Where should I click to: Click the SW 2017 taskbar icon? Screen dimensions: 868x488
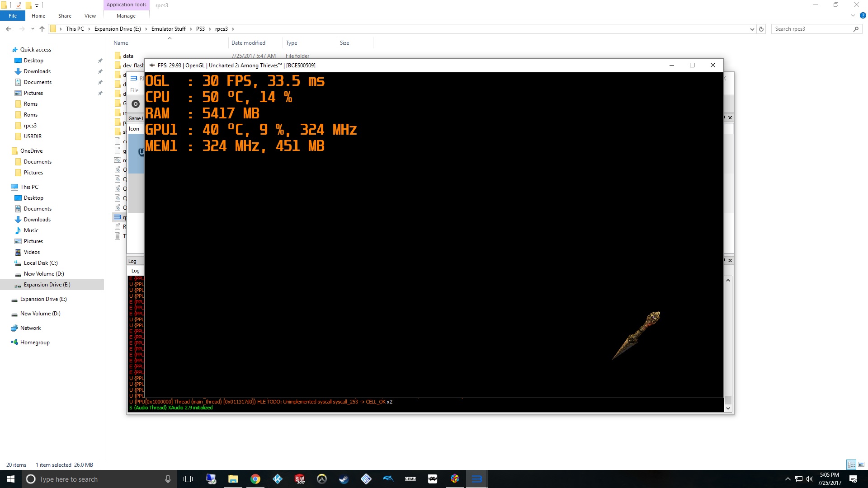(300, 479)
